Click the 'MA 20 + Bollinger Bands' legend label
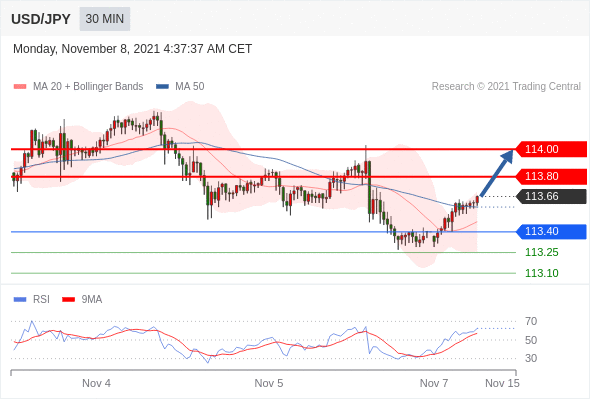Viewport: 590px width, 400px height. click(x=88, y=87)
